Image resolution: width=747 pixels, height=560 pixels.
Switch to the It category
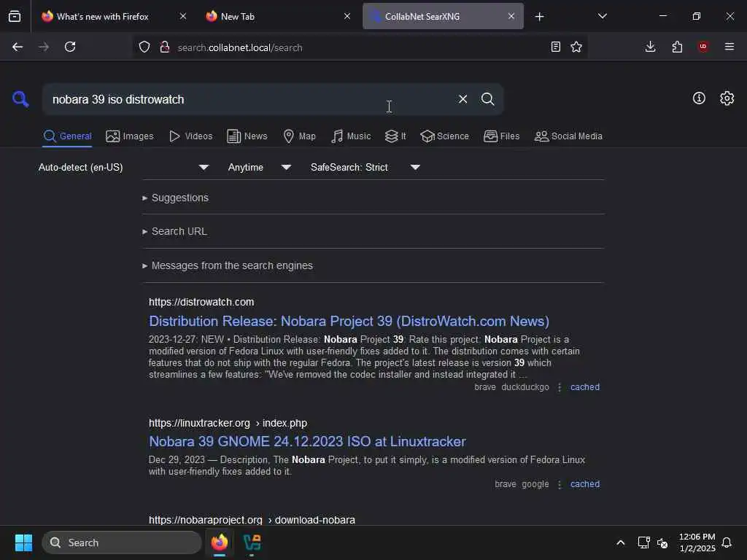395,136
